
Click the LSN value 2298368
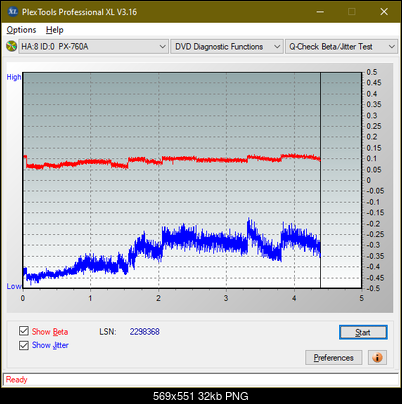[145, 332]
